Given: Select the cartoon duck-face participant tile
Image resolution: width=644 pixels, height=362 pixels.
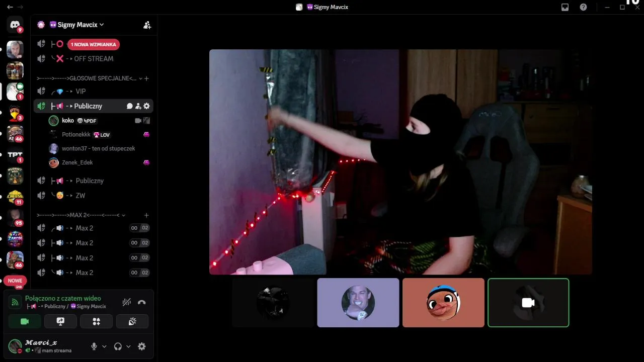Looking at the screenshot, I should 443,303.
